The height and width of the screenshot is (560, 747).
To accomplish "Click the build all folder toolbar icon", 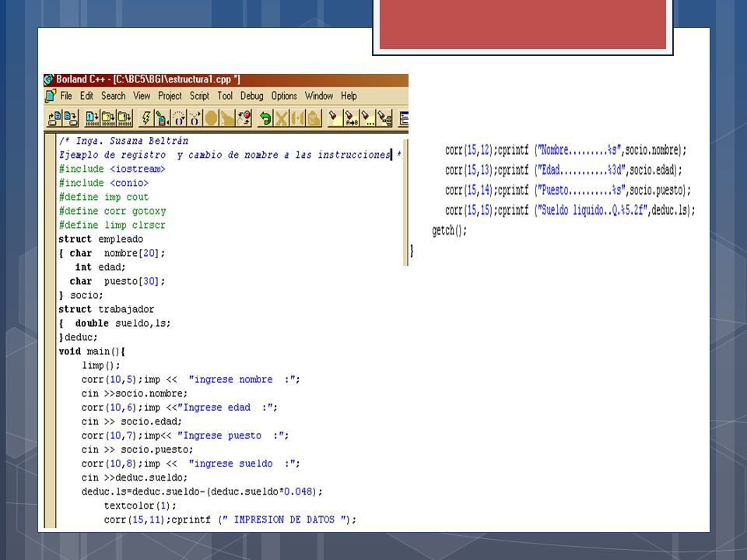I will [x=124, y=117].
